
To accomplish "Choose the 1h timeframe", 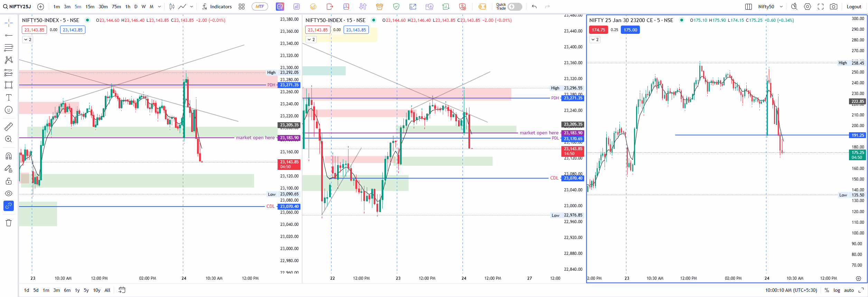I will coord(128,7).
